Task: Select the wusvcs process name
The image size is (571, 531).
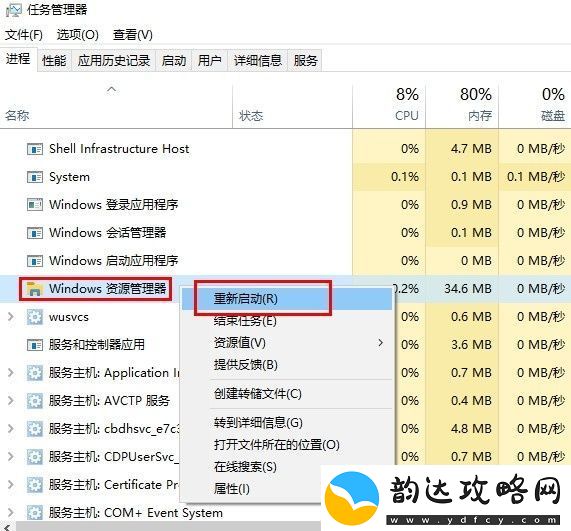Action: pyautogui.click(x=69, y=317)
